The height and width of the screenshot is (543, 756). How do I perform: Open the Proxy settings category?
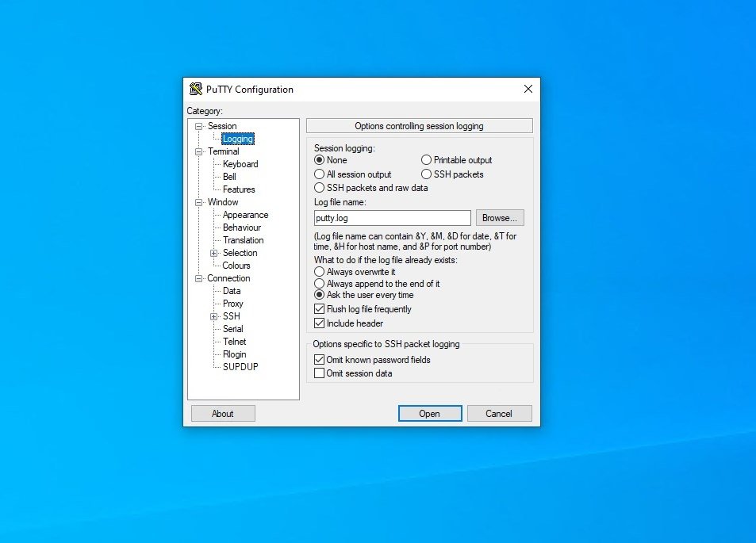[x=233, y=304]
